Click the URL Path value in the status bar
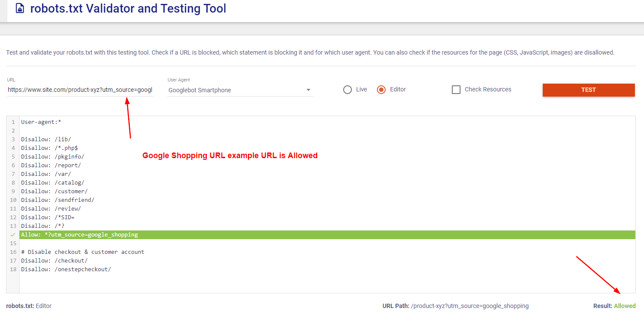This screenshot has height=318, width=644. [469, 306]
